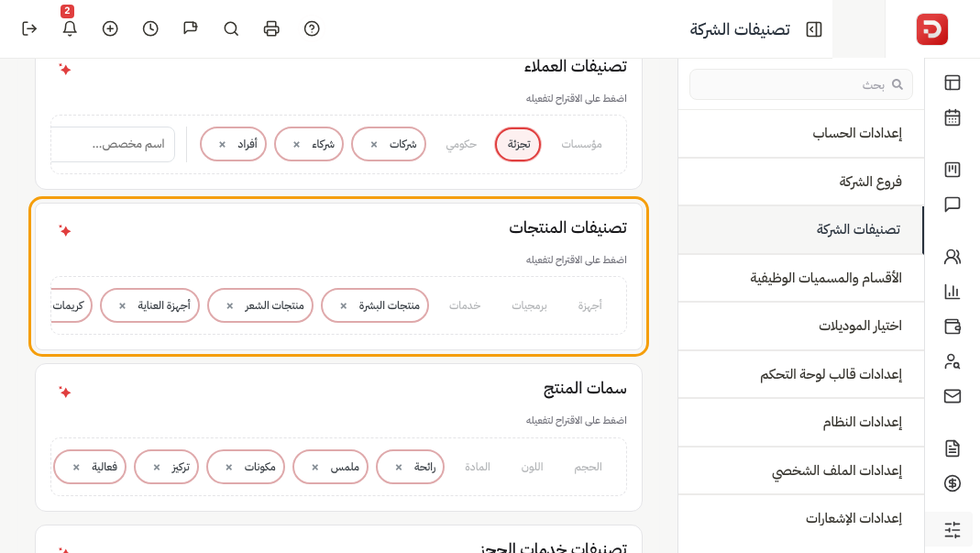Open the dollar circle icon in right rail
980x553 pixels.
point(952,483)
